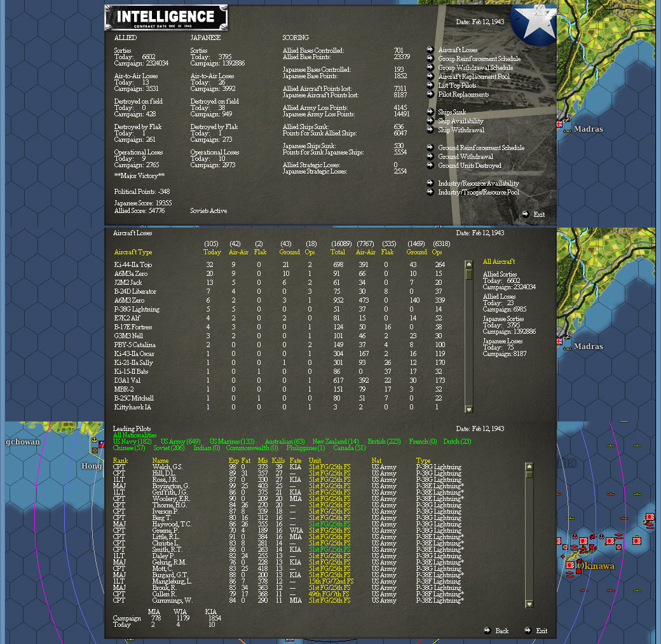Screen dimensions: 661x644
Task: Click the arrow icon beside Ground Units Destroyed
Action: [430, 165]
